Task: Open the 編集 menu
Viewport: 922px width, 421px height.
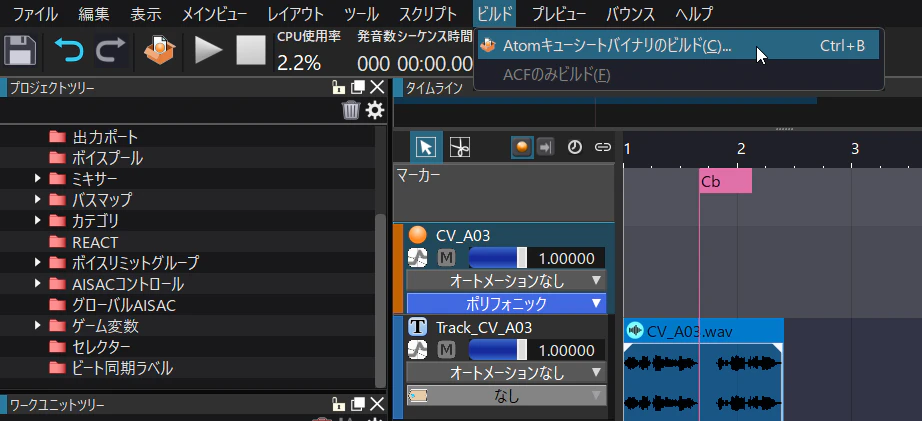Action: tap(93, 13)
